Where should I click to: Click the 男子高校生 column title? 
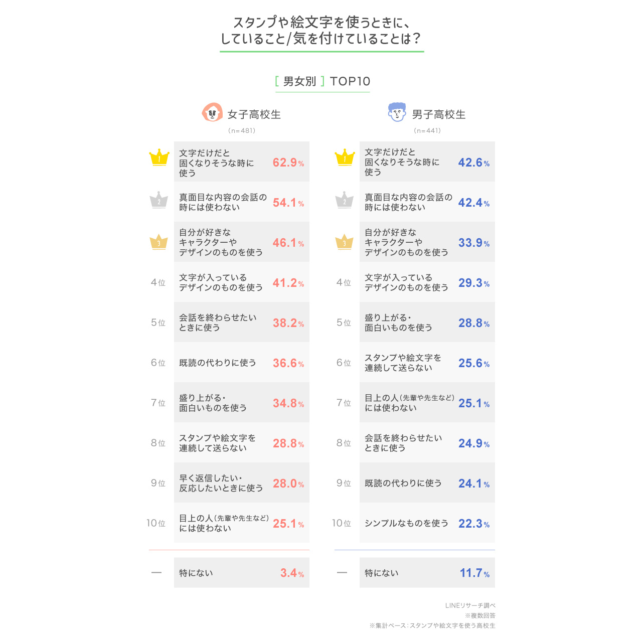pyautogui.click(x=439, y=114)
